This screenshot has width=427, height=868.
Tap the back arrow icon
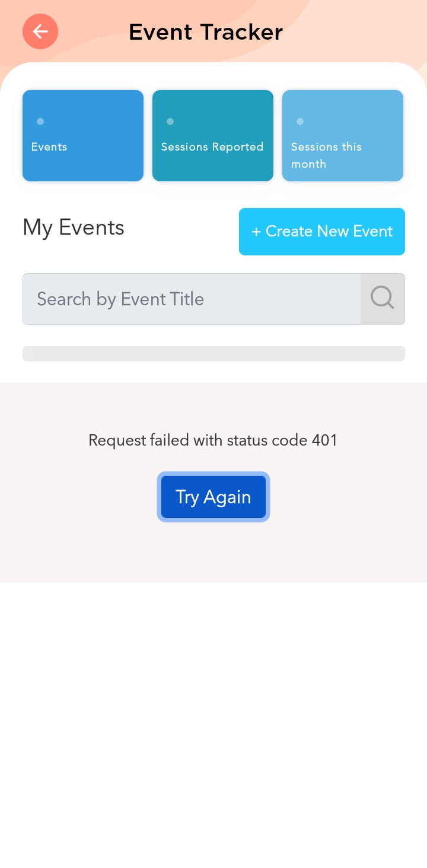click(40, 31)
